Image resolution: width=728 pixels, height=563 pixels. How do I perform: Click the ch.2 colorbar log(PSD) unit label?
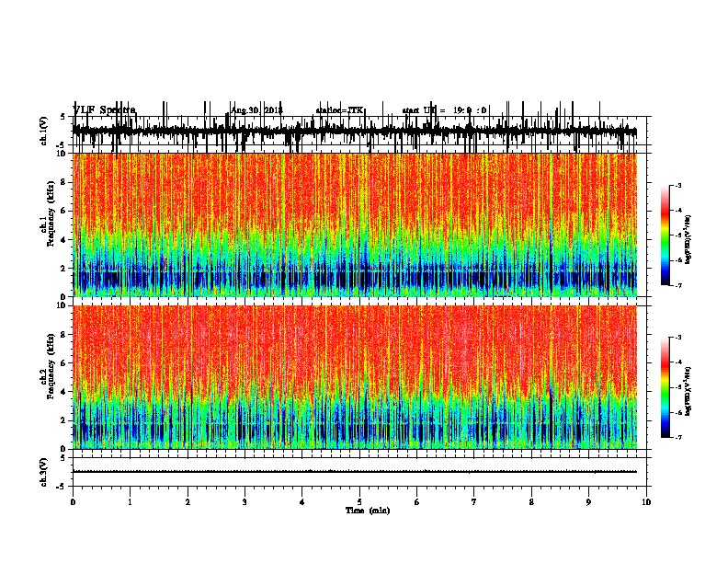688,391
